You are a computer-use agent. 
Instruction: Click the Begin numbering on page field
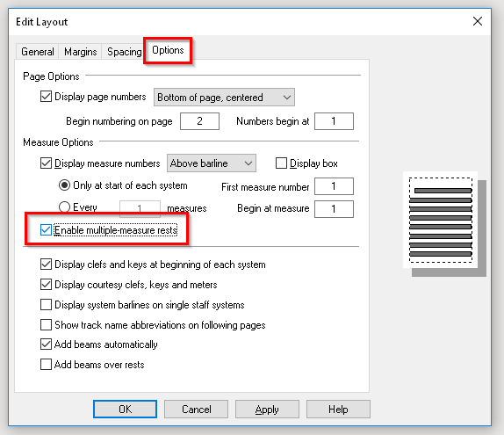coord(199,121)
